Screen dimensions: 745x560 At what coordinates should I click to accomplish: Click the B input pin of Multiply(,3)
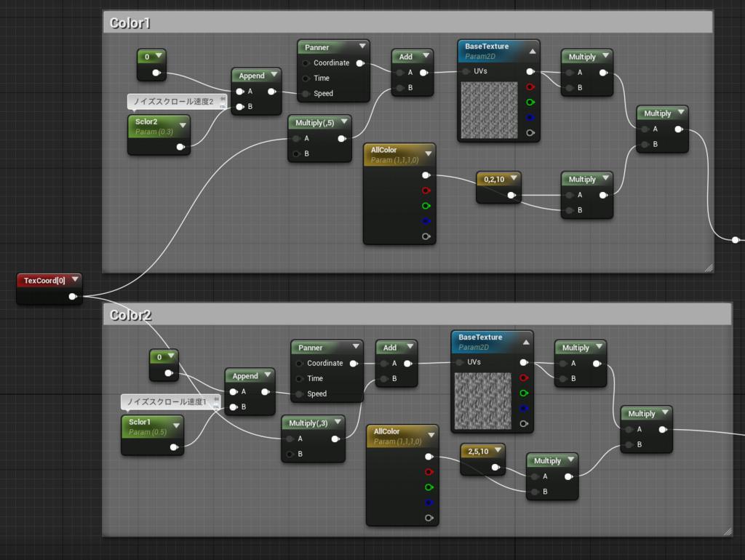click(x=290, y=454)
